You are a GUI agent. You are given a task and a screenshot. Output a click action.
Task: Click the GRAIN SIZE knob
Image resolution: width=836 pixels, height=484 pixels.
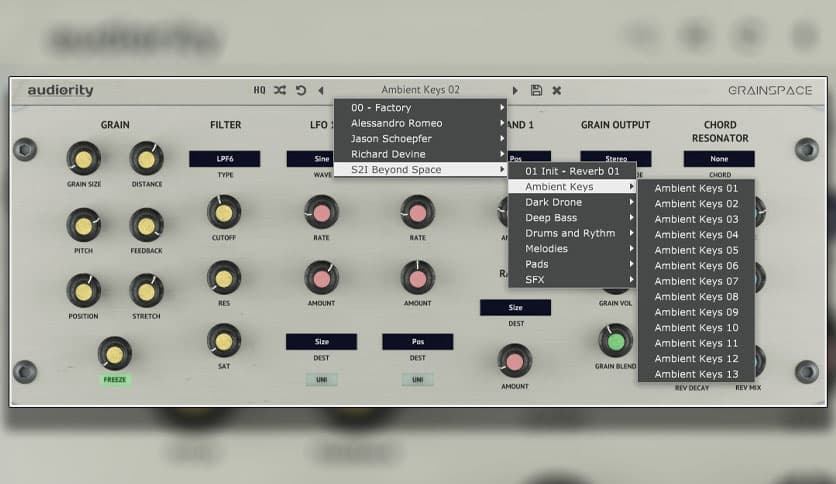tap(83, 159)
